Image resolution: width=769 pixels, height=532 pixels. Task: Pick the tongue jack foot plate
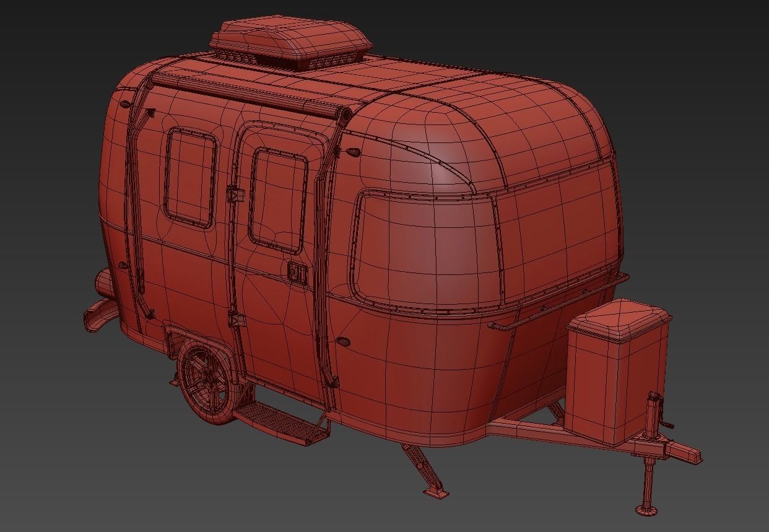(647, 510)
